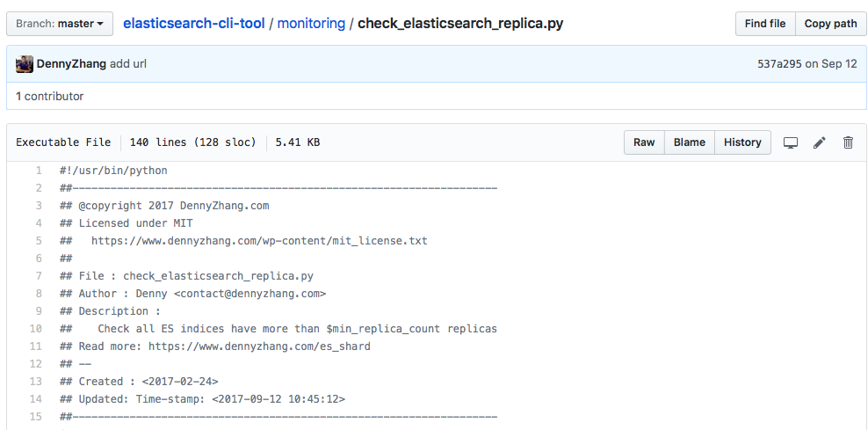This screenshot has height=430, width=868.
Task: Select line number 14
Action: [35, 399]
